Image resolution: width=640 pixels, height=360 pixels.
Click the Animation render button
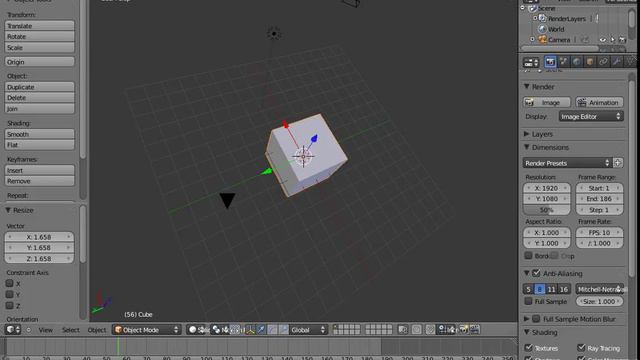point(599,102)
